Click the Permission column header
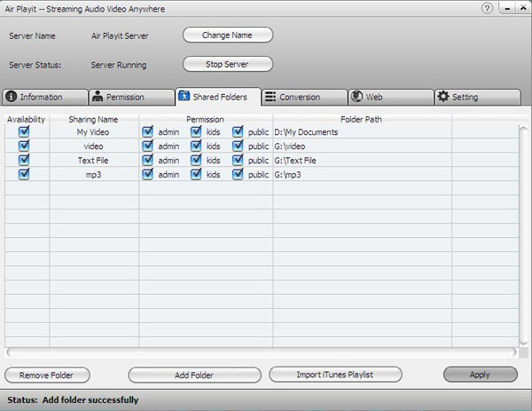Image resolution: width=532 pixels, height=411 pixels. [x=206, y=119]
